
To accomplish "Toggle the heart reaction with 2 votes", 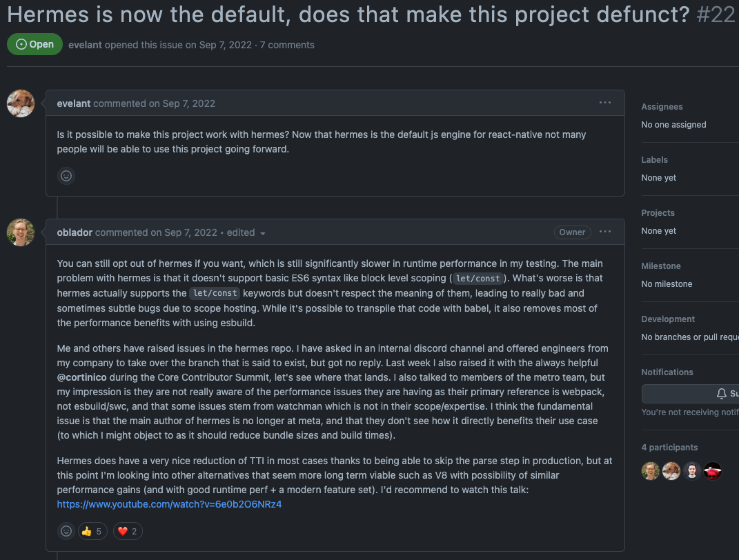I will pyautogui.click(x=128, y=531).
